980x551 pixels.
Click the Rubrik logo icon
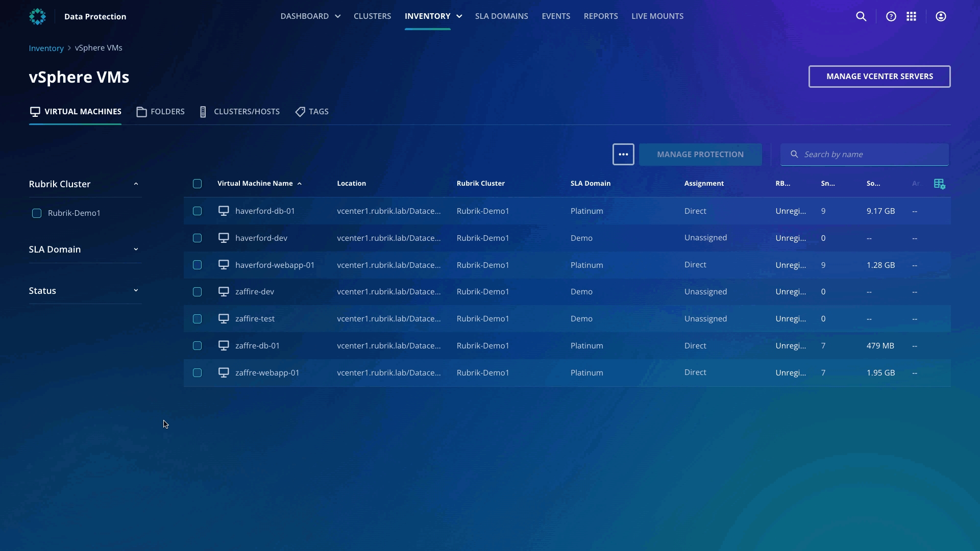click(37, 16)
